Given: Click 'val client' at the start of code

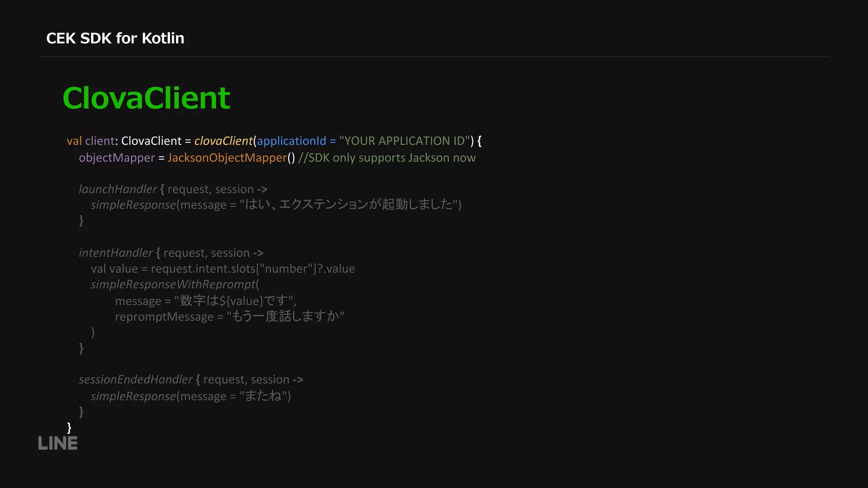Looking at the screenshot, I should (91, 141).
